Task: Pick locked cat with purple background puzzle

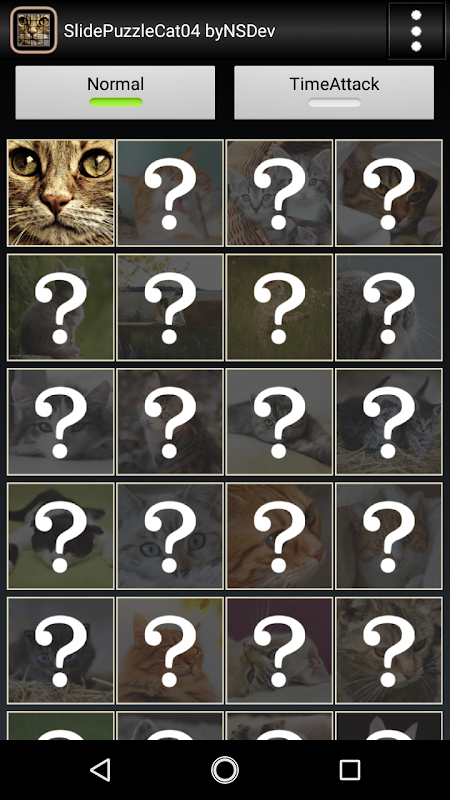Action: click(279, 650)
